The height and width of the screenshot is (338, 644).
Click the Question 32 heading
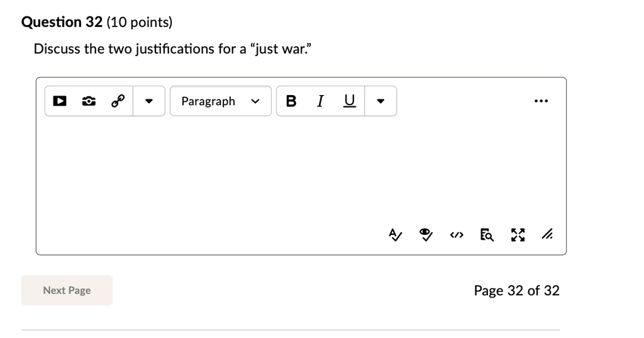(x=62, y=22)
